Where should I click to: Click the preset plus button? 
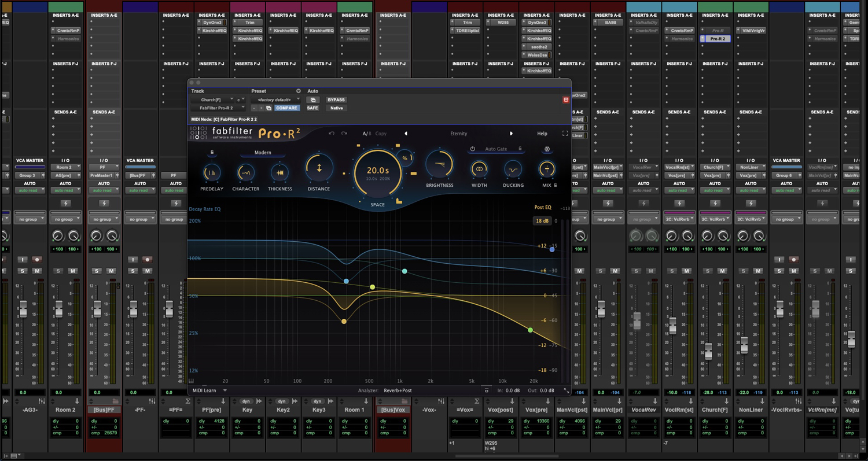tap(261, 108)
